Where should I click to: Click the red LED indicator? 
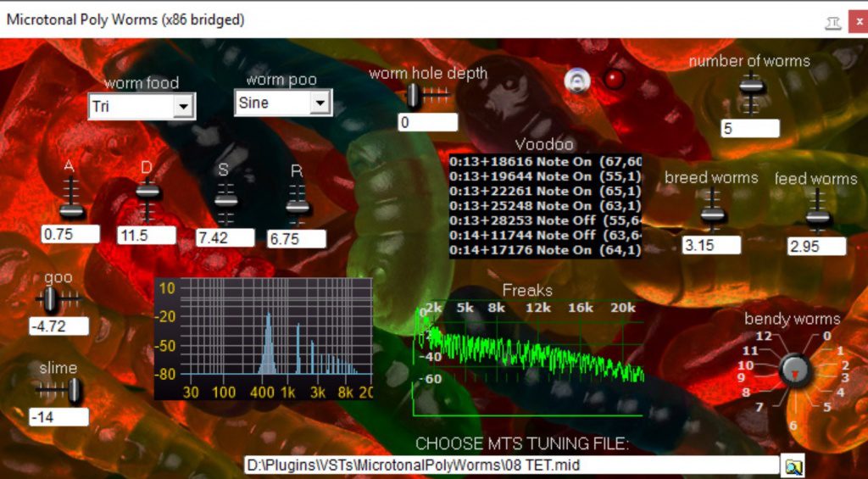[x=614, y=80]
